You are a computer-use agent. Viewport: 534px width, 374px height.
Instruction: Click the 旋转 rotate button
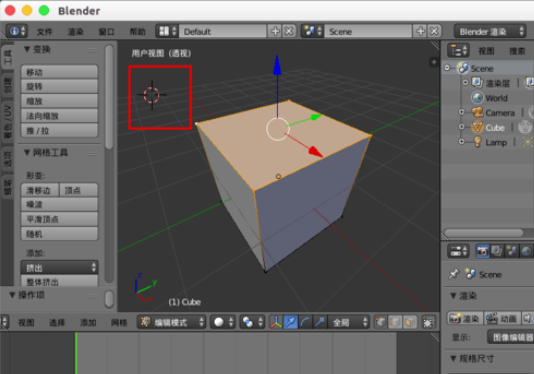(59, 87)
